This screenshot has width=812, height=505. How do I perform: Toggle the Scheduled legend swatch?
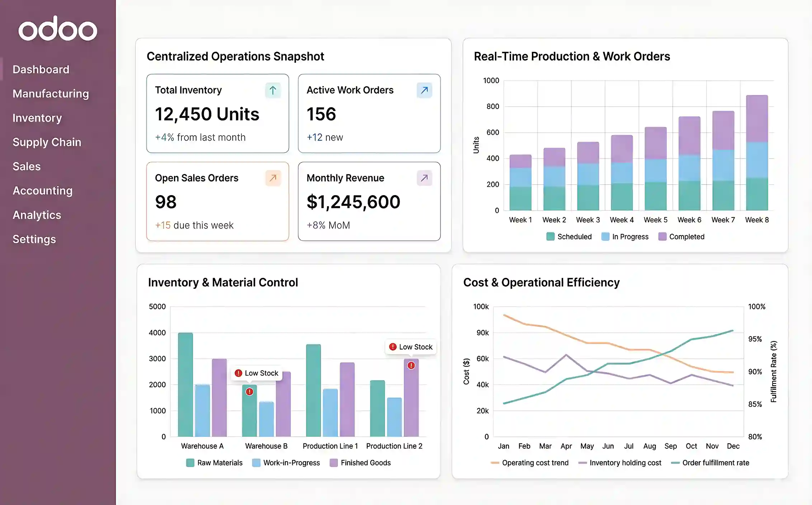click(x=551, y=237)
